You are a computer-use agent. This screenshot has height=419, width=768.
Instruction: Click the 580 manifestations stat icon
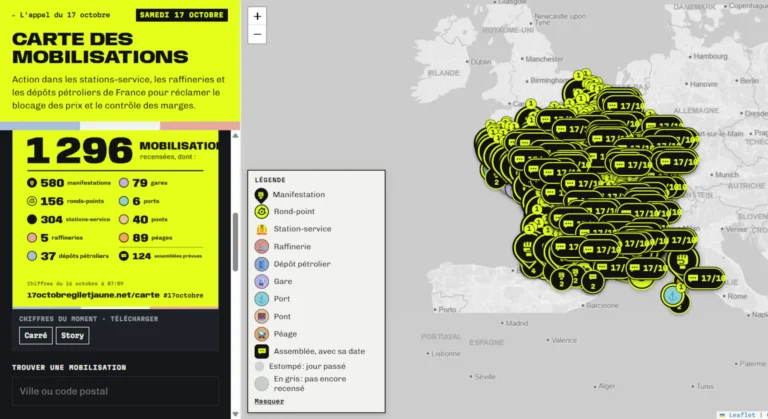(32, 183)
